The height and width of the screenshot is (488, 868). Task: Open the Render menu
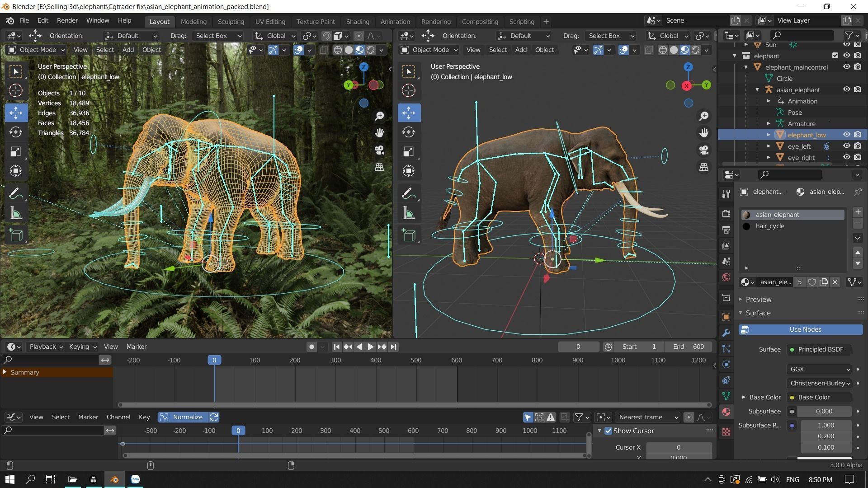[x=67, y=20]
